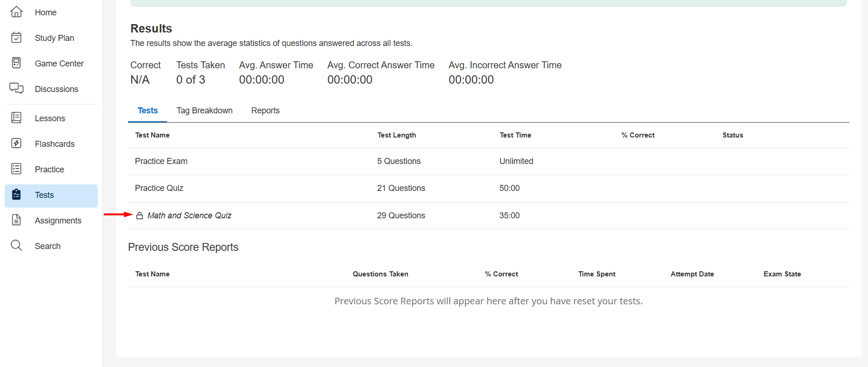
Task: Open the Flashcards lightning icon
Action: click(x=16, y=144)
